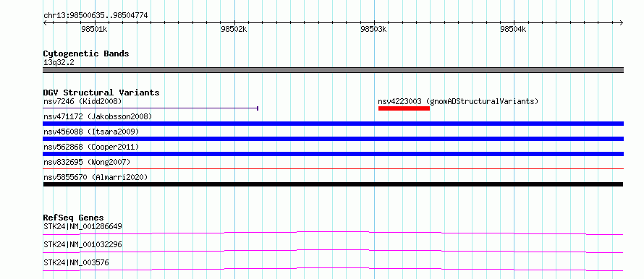Click the red nsv4223003 variant bar
The width and height of the screenshot is (644, 279).
point(404,108)
